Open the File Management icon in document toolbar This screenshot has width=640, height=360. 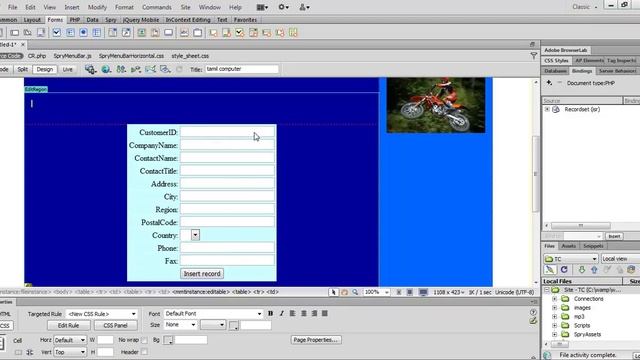click(x=121, y=69)
